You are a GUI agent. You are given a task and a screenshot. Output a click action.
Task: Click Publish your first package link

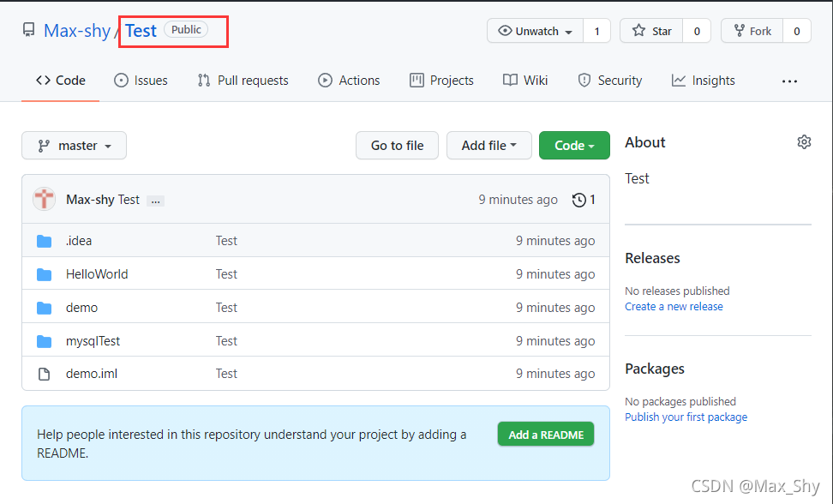pyautogui.click(x=686, y=417)
